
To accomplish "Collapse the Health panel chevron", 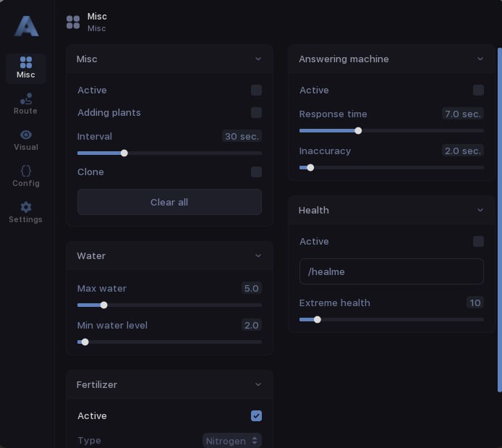I will [480, 211].
